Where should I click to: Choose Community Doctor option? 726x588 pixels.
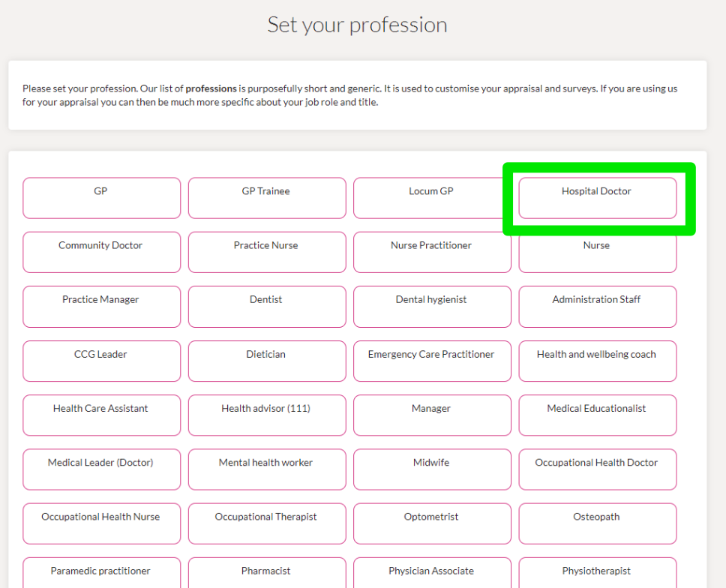(x=101, y=252)
